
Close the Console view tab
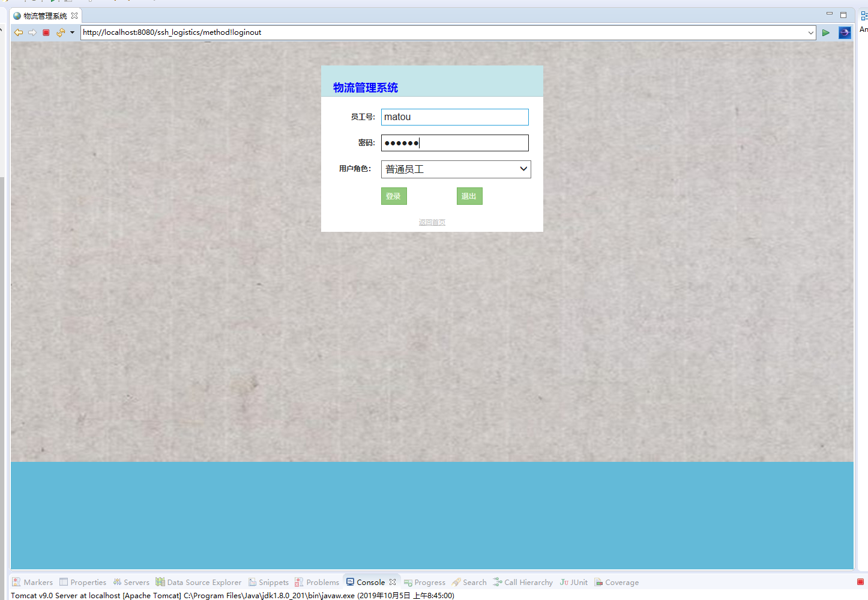click(x=393, y=582)
